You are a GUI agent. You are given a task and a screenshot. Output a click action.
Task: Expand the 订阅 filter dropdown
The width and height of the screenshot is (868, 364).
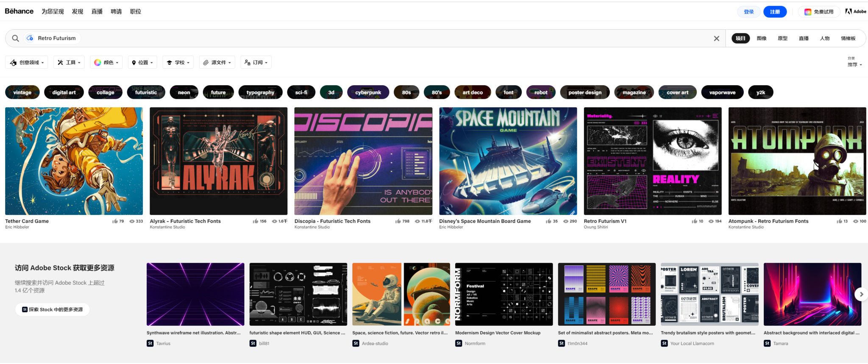[256, 62]
